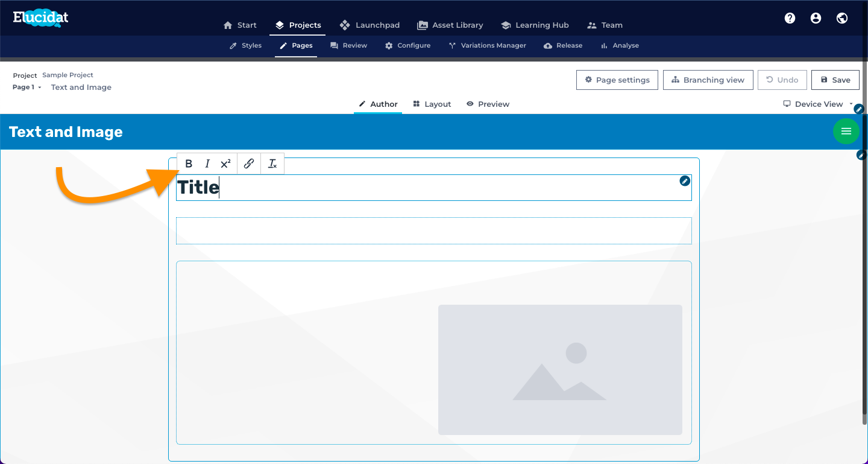Go to the Learning Hub
868x464 pixels.
[x=535, y=25]
